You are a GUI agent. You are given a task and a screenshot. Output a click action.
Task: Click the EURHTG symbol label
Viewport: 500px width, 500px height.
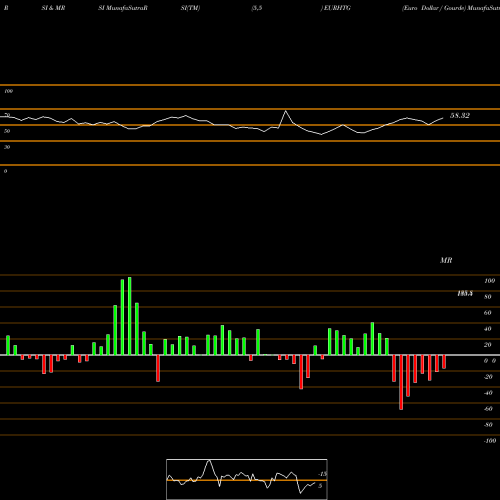(336, 8)
